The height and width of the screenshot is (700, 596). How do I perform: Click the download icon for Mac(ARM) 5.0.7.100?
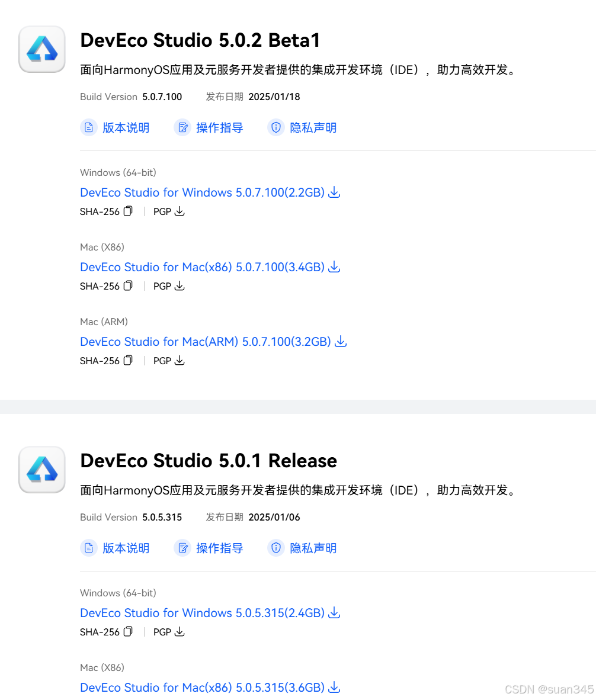[x=341, y=341]
